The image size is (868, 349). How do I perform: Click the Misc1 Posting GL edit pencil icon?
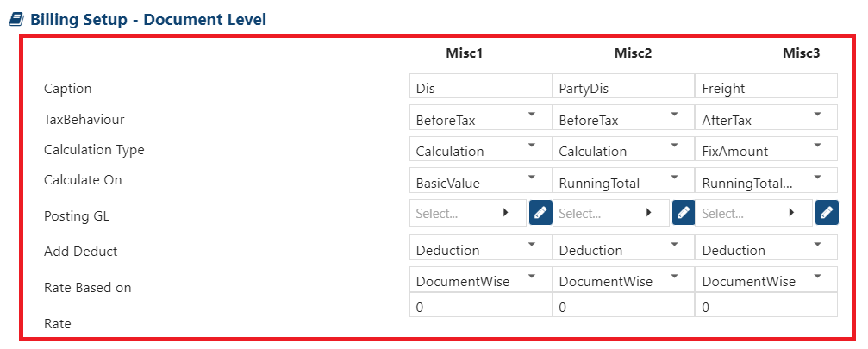(540, 212)
